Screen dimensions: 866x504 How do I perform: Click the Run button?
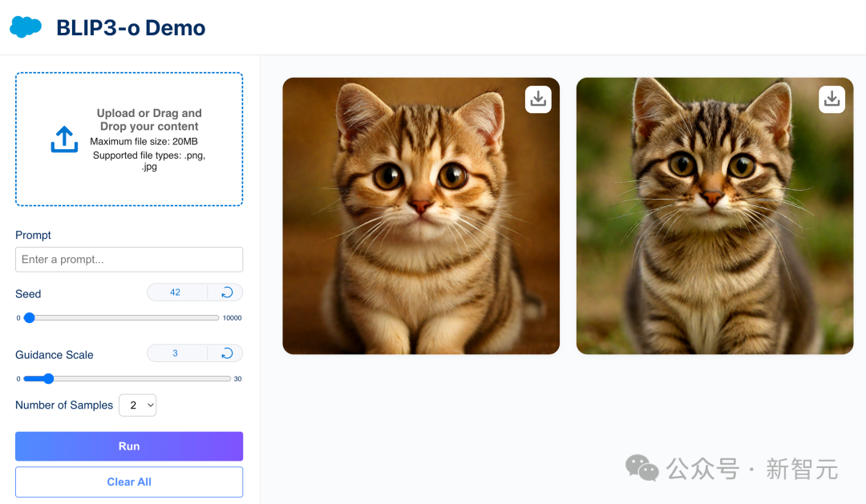[x=129, y=446]
